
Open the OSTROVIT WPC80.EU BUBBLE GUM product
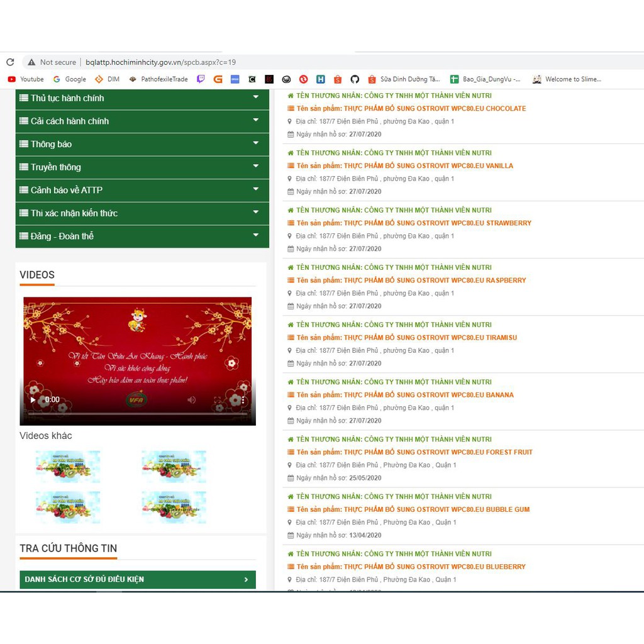tap(413, 509)
